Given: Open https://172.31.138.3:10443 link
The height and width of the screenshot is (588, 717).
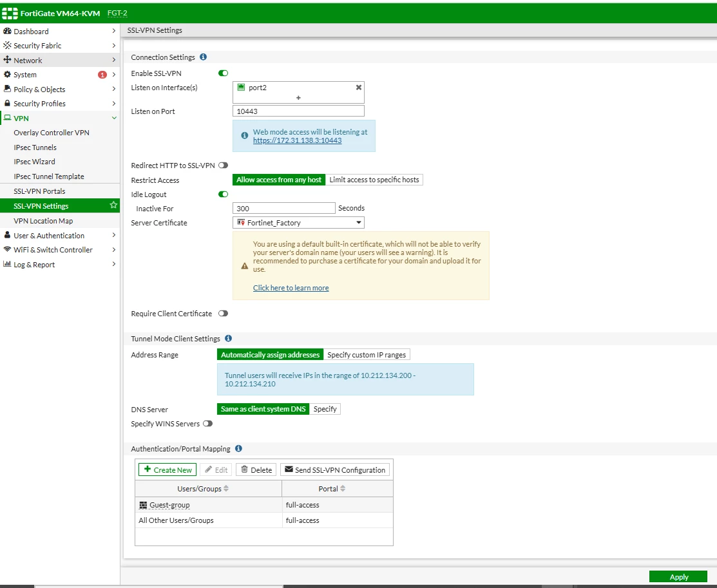Looking at the screenshot, I should coord(297,140).
